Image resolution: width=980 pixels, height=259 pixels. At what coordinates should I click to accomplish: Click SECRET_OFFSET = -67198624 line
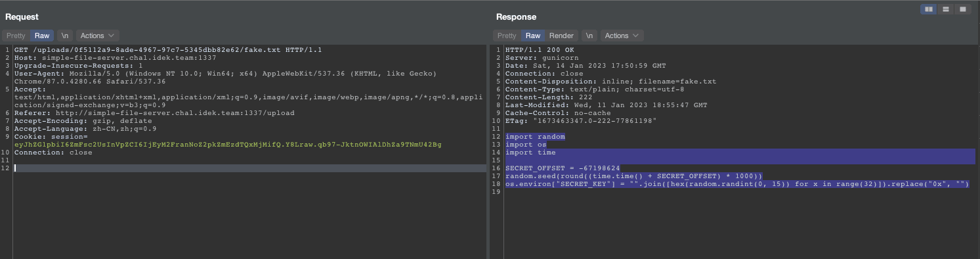[563, 168]
